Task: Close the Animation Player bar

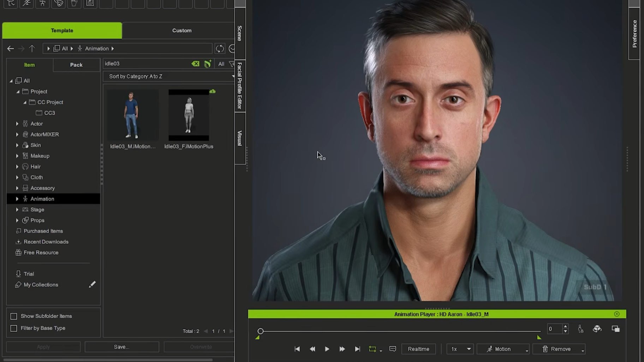Action: coord(616,314)
